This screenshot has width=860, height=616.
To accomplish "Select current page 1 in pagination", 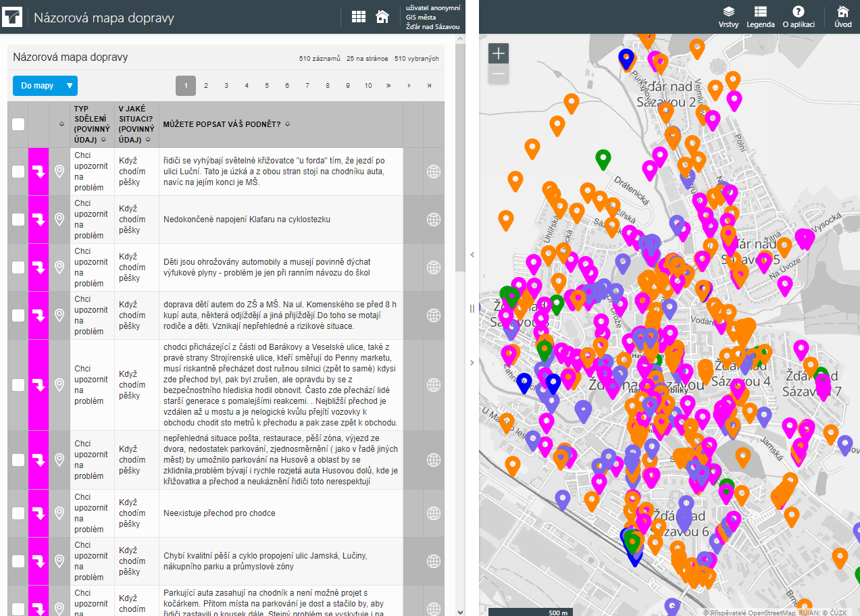I will click(186, 86).
